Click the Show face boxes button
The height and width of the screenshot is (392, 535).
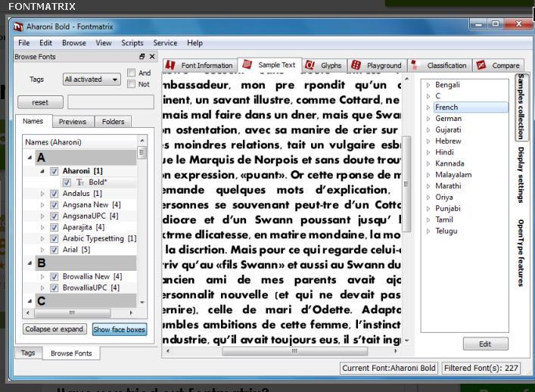(120, 329)
